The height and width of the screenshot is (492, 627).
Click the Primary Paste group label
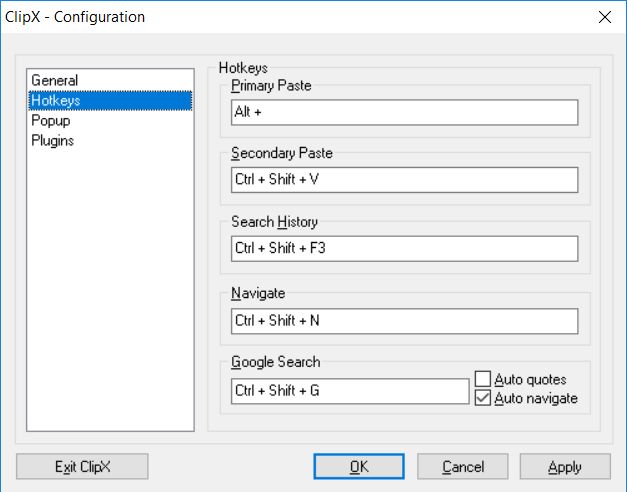pyautogui.click(x=271, y=86)
